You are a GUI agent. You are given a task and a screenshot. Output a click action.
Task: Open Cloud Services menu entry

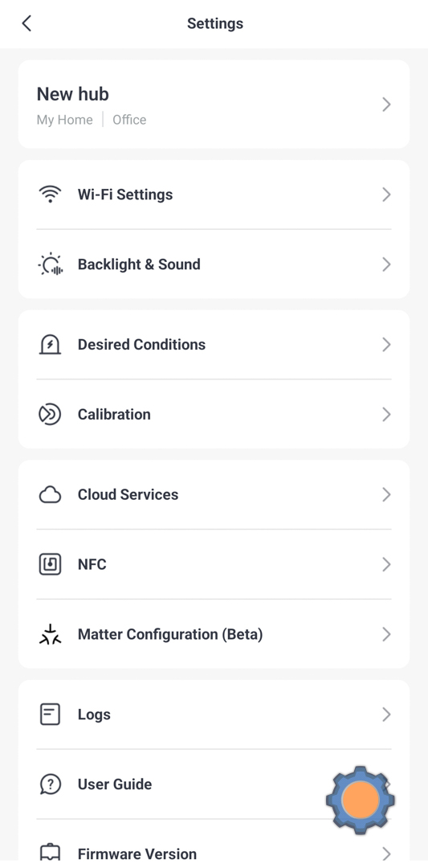pyautogui.click(x=214, y=494)
